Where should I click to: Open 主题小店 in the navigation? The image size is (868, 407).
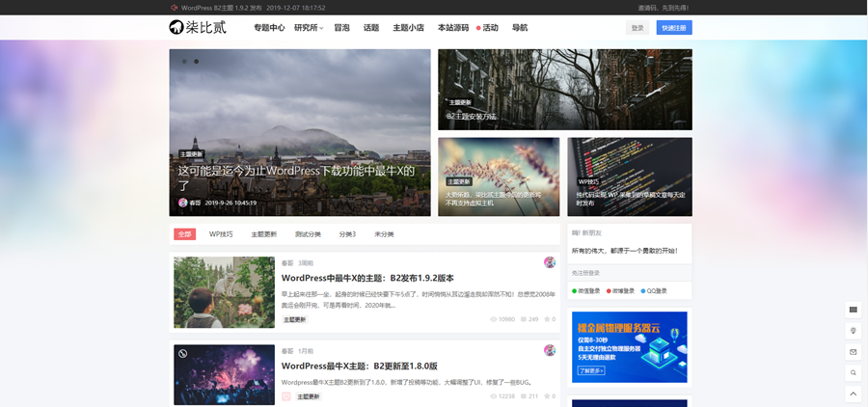409,28
